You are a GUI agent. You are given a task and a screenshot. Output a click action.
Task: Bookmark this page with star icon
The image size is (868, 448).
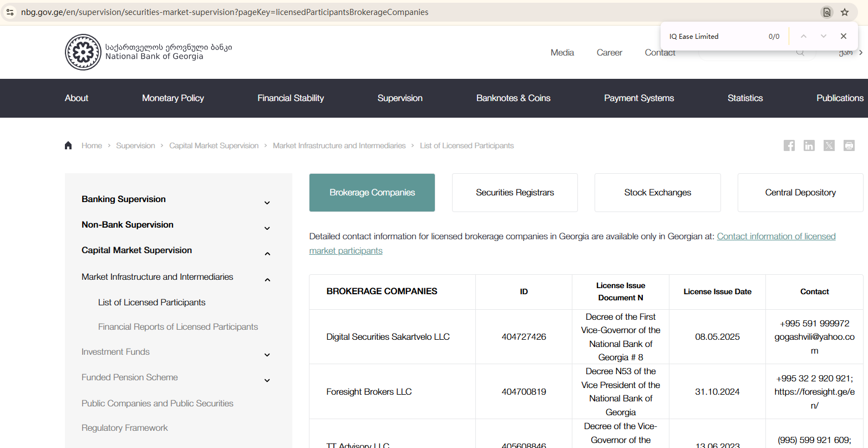845,12
